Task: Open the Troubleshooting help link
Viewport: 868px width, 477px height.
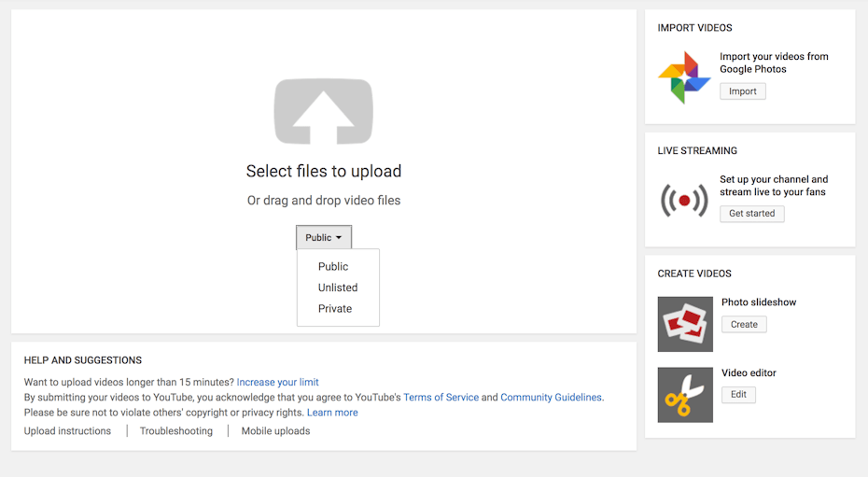Action: click(176, 431)
